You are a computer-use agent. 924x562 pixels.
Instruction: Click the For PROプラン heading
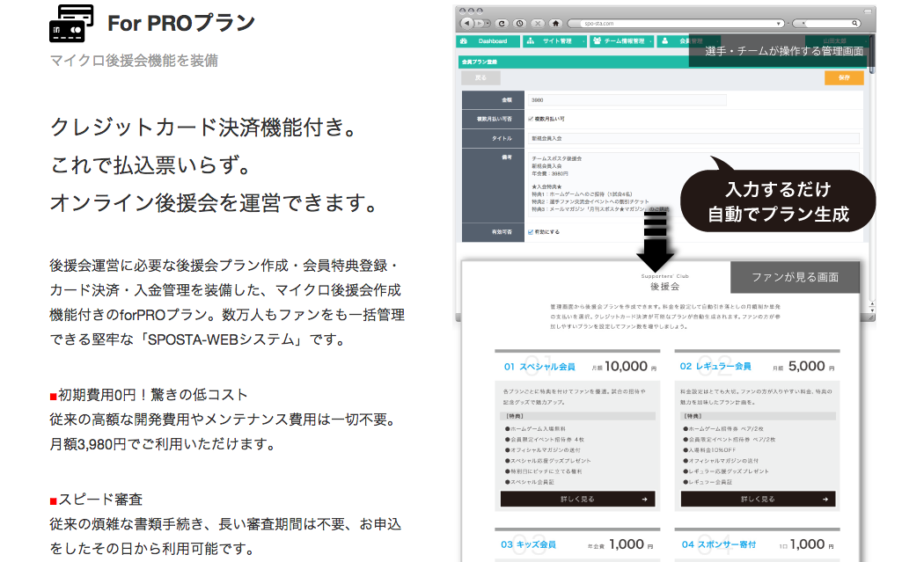click(181, 23)
